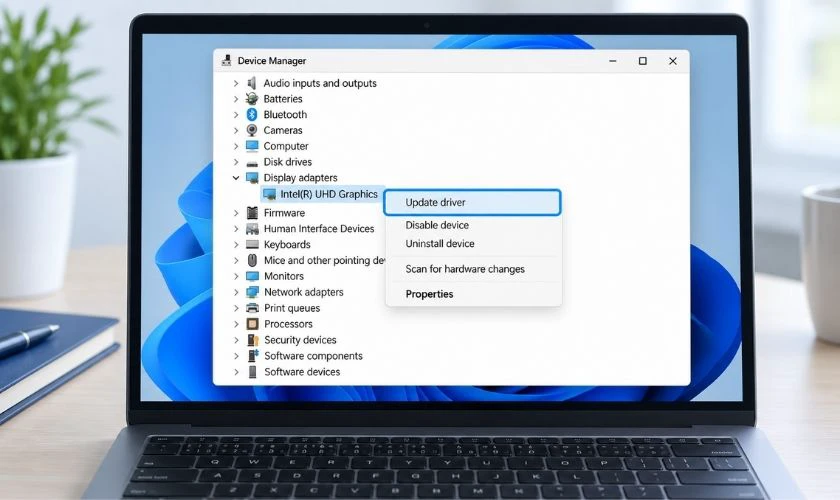This screenshot has height=500, width=840.
Task: Maximize the Device Manager window
Action: [643, 61]
